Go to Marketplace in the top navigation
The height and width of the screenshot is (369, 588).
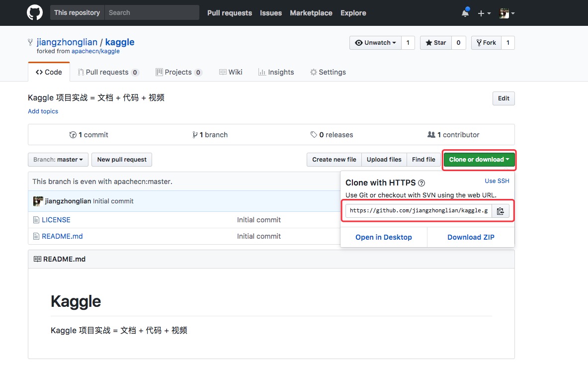click(311, 13)
